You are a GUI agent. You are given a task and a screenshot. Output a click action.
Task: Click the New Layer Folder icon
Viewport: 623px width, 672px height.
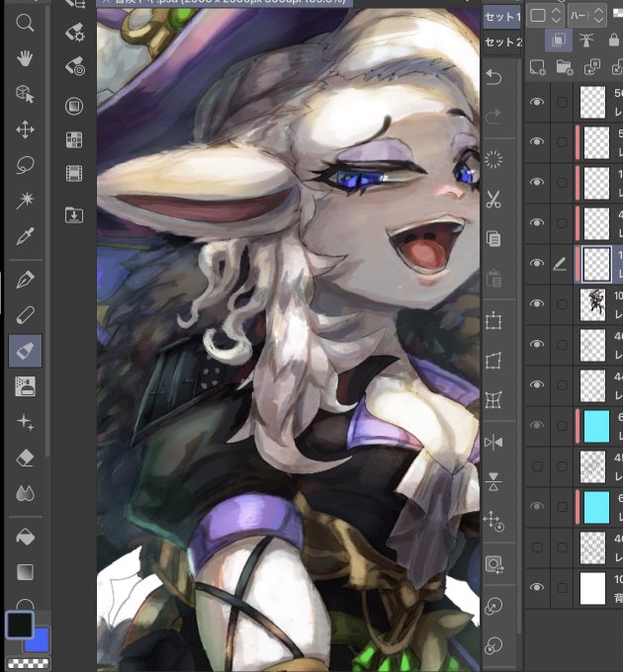click(x=565, y=68)
